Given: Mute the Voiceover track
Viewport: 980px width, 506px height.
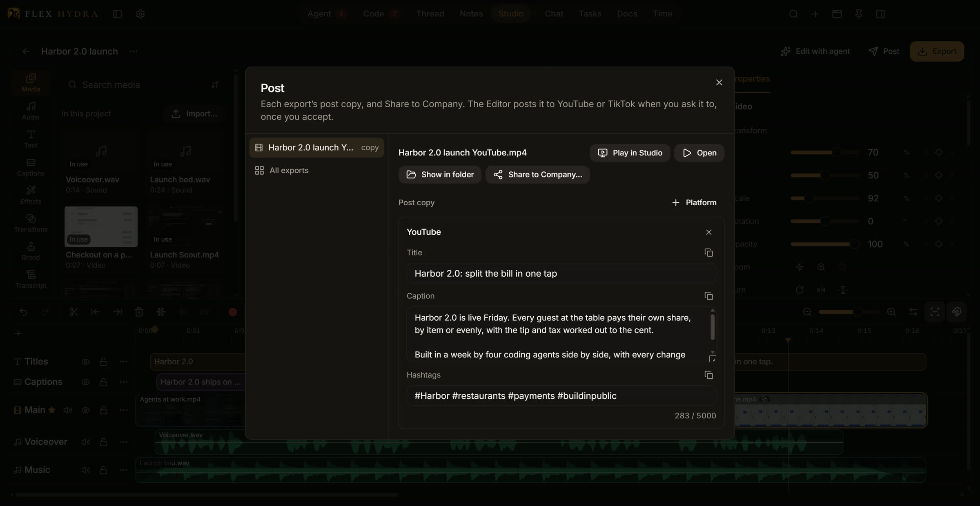Looking at the screenshot, I should (85, 442).
